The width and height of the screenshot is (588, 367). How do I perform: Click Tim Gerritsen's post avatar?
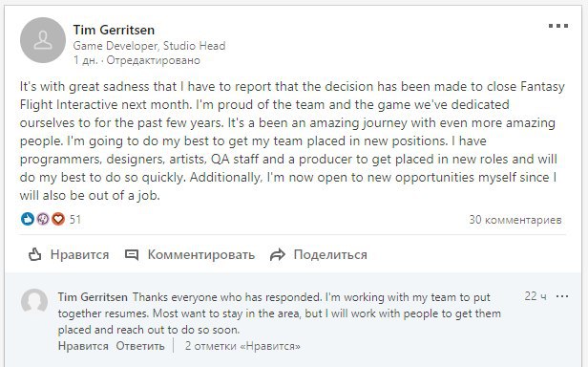(43, 40)
